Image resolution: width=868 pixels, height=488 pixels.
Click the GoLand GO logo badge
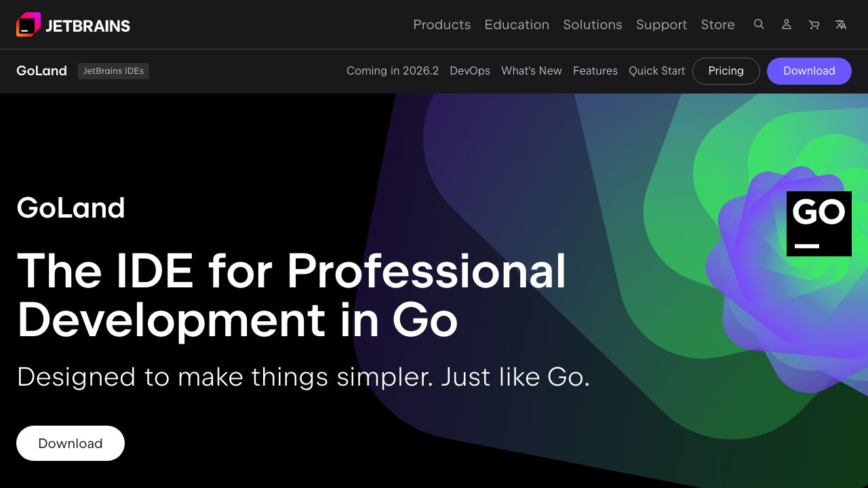tap(819, 224)
